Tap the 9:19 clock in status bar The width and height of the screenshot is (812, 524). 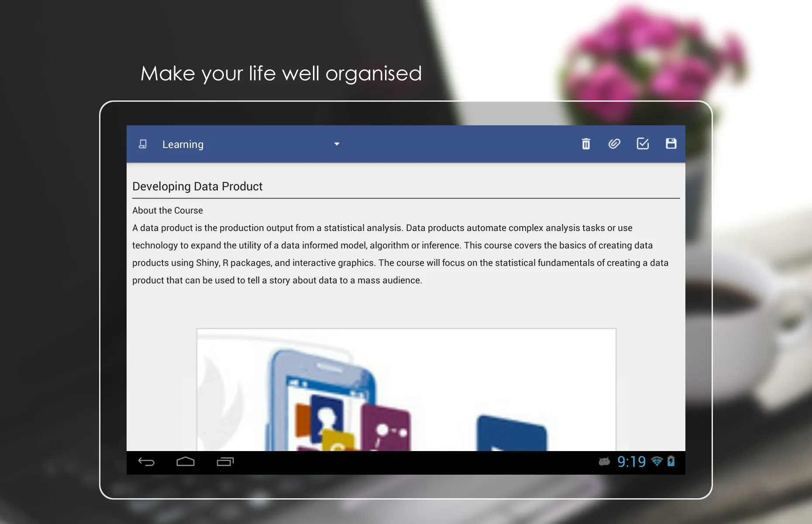coord(631,462)
